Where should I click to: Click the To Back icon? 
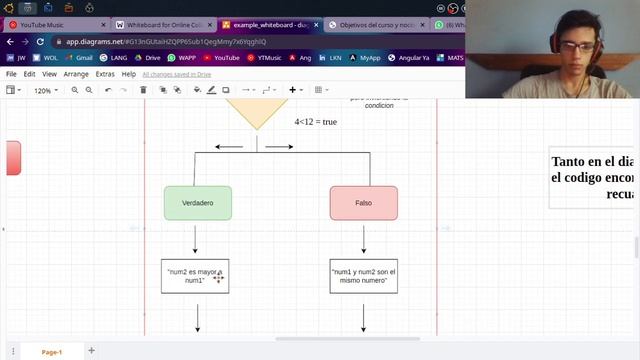177,90
